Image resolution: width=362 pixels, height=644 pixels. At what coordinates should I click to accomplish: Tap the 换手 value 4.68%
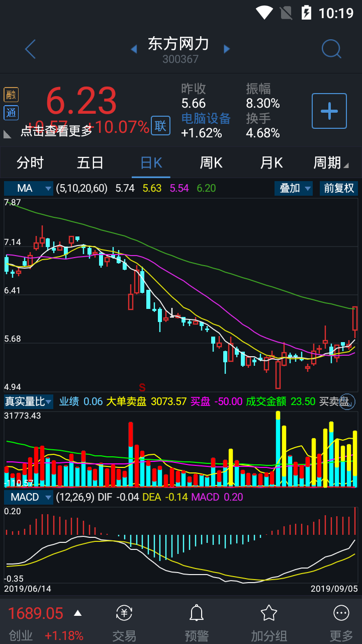(263, 133)
